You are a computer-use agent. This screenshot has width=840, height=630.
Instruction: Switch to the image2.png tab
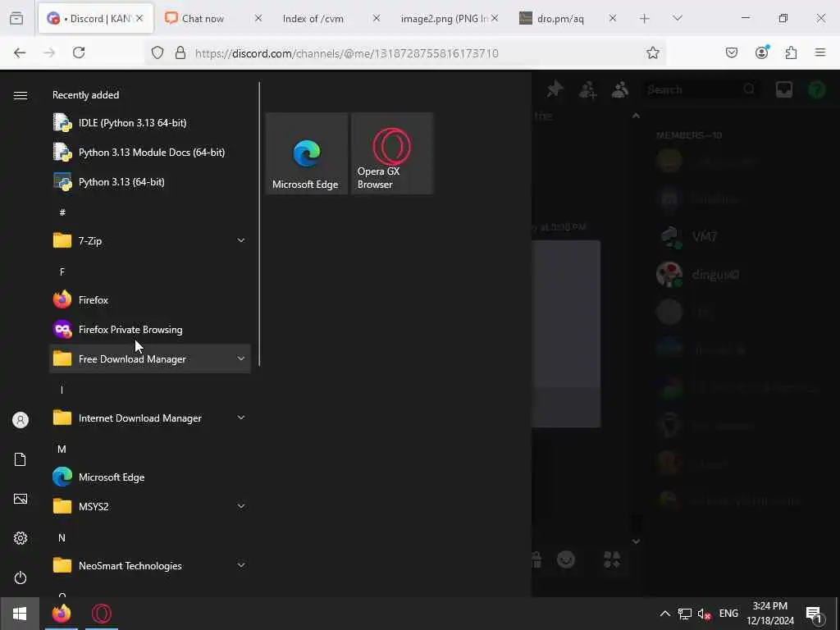444,19
